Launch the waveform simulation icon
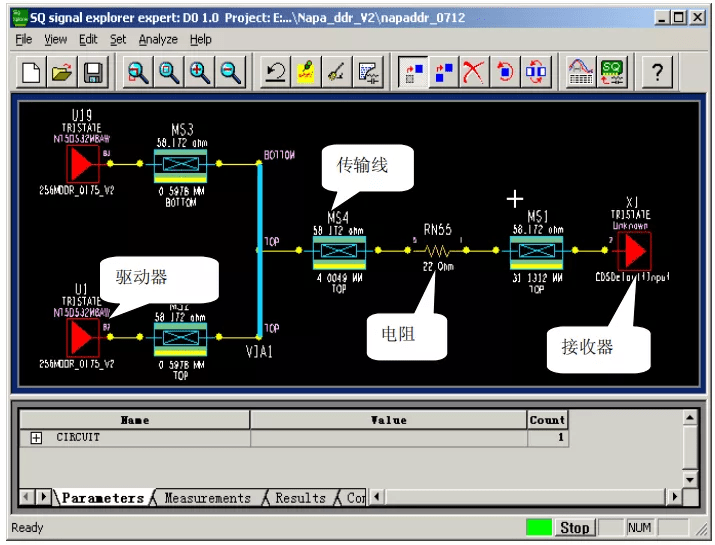This screenshot has width=715, height=545. click(x=580, y=72)
